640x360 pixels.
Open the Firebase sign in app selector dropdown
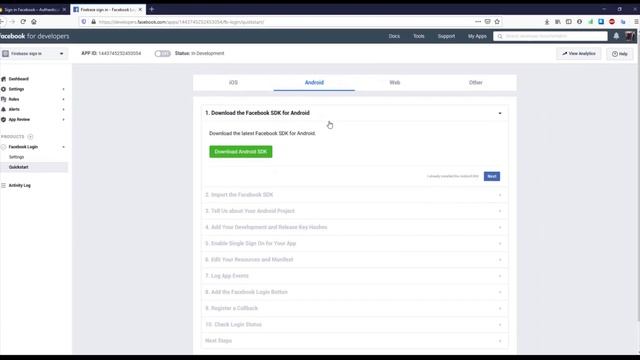pyautogui.click(x=33, y=53)
